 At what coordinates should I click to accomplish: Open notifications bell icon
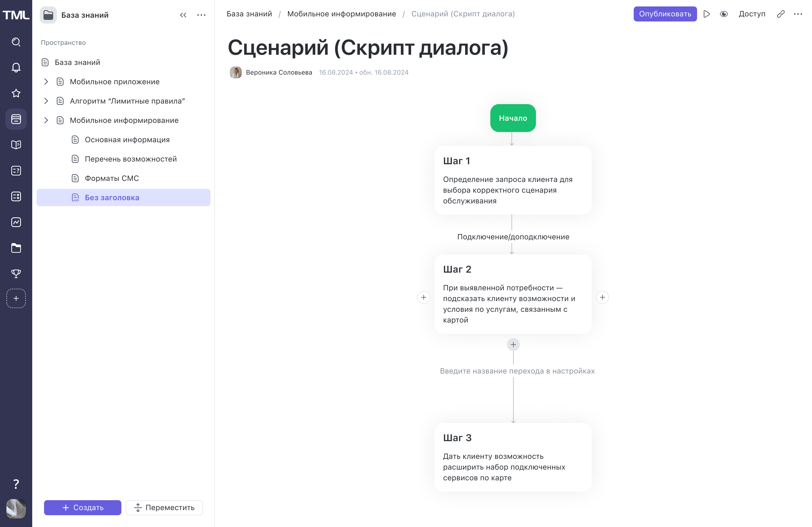click(x=16, y=68)
